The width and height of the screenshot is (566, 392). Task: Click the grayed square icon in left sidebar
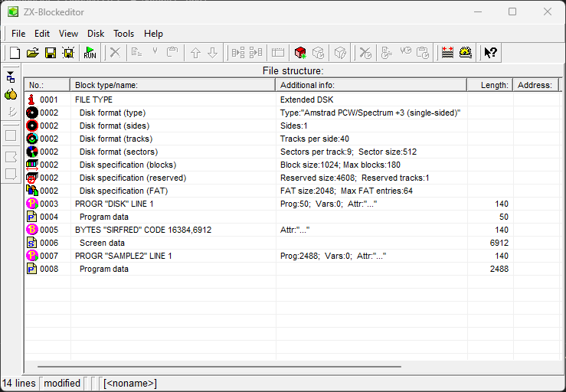11,136
